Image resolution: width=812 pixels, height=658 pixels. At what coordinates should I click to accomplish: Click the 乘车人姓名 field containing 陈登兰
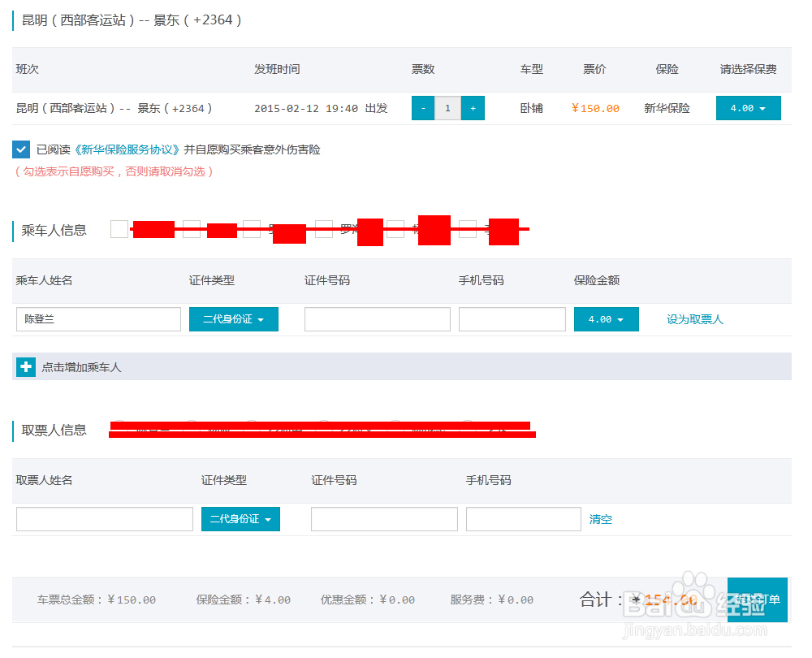pos(98,319)
